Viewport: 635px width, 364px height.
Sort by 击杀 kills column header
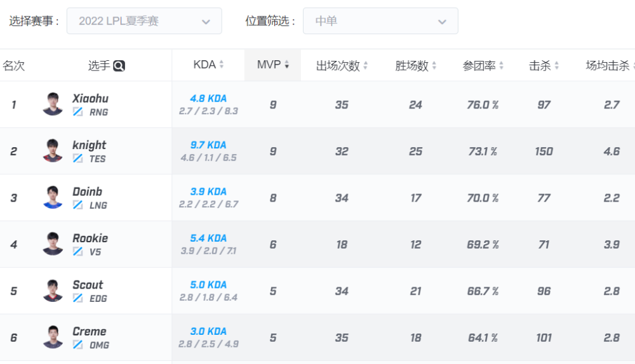coord(544,65)
